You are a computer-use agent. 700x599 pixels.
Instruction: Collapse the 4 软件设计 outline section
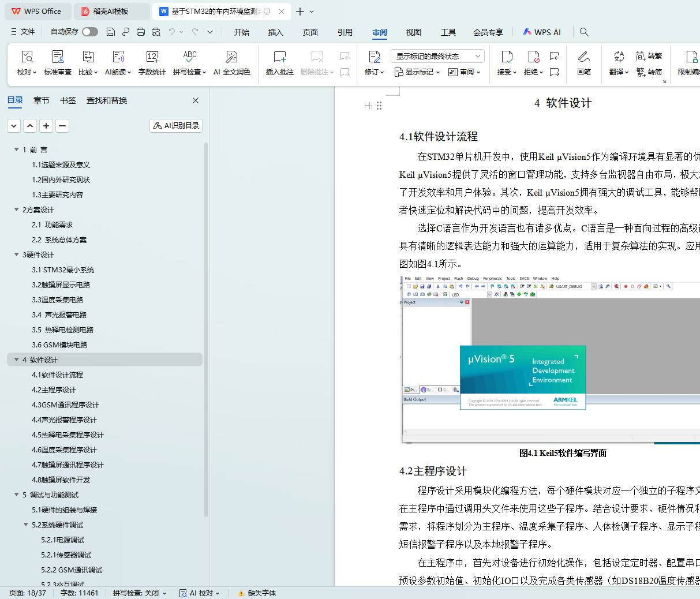17,360
